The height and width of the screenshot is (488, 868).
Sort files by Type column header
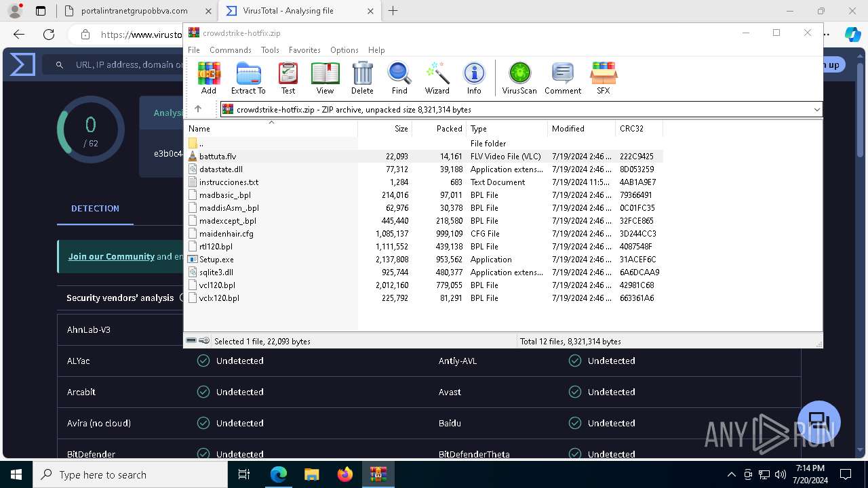coord(507,128)
